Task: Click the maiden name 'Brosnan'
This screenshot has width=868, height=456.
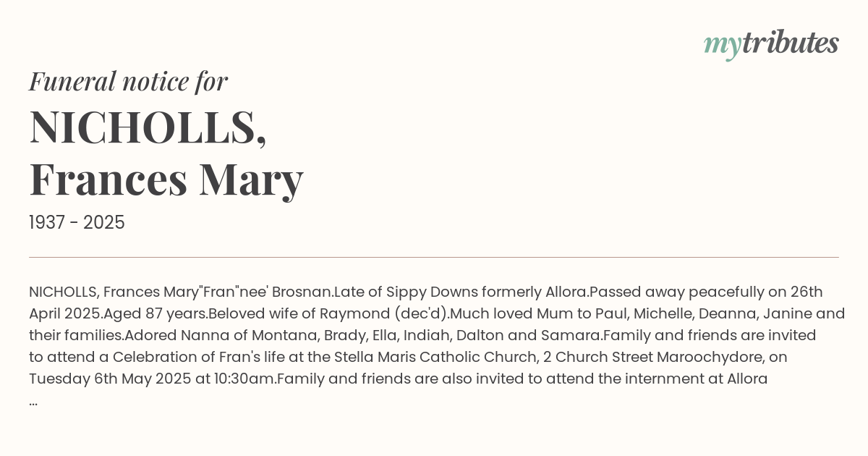Action: (x=301, y=292)
